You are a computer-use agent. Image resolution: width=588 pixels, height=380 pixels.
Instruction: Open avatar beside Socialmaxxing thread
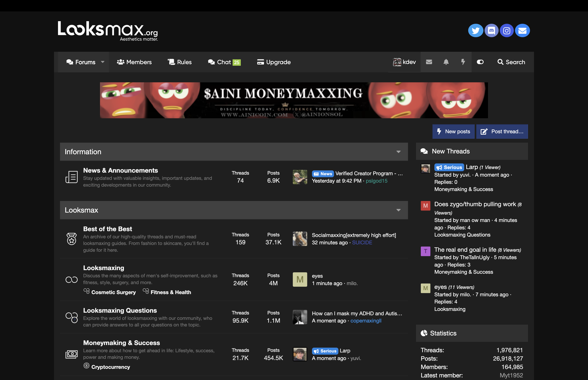point(300,239)
